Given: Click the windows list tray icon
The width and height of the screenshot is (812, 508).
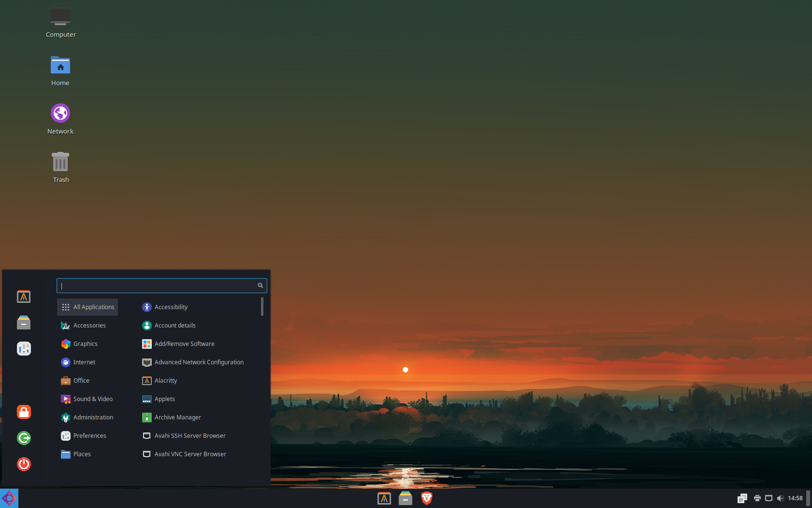Looking at the screenshot, I should (x=742, y=498).
